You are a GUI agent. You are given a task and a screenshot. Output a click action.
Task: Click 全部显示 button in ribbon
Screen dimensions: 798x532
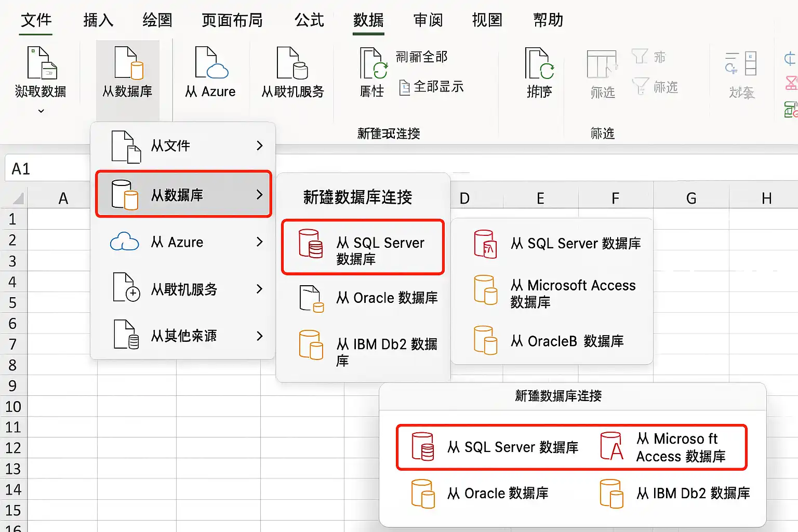click(431, 87)
